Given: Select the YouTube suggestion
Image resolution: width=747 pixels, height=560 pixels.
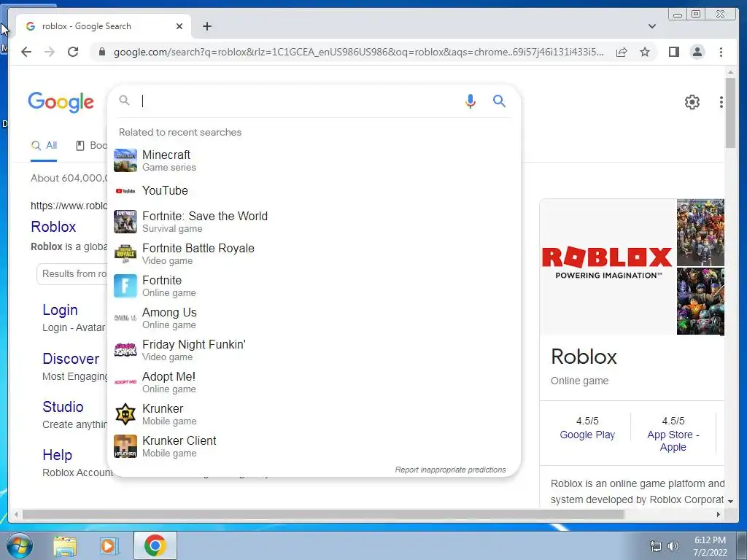Looking at the screenshot, I should (314, 190).
